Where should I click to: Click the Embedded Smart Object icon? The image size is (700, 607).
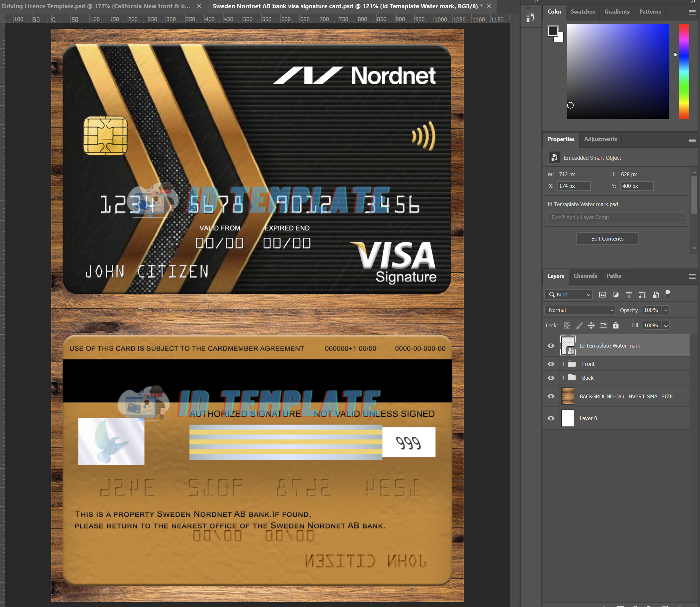pos(554,158)
